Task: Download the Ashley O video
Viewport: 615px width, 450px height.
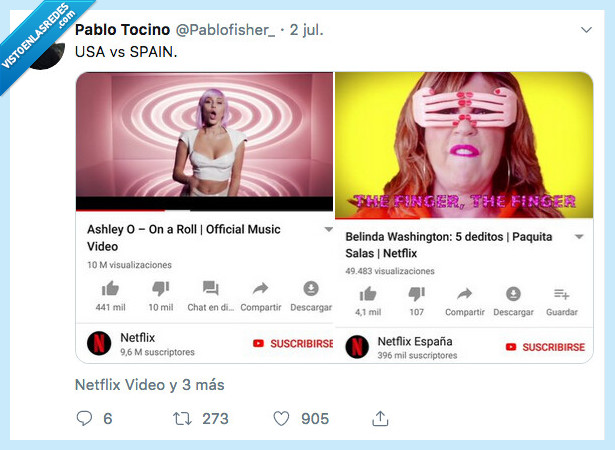Action: click(311, 289)
